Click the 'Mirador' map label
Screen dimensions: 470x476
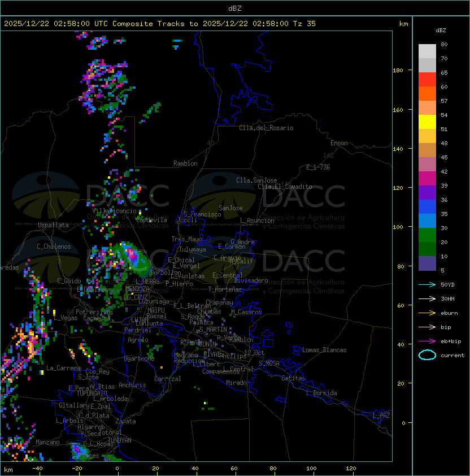238,383
